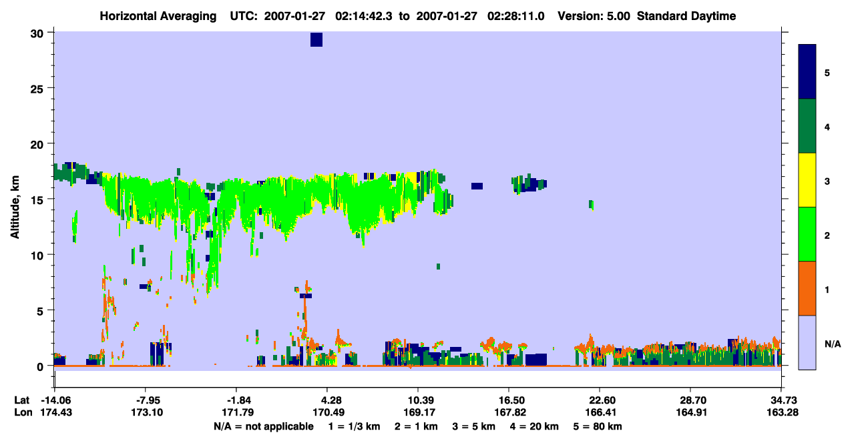Click latitude value '-1.84'

coord(236,400)
